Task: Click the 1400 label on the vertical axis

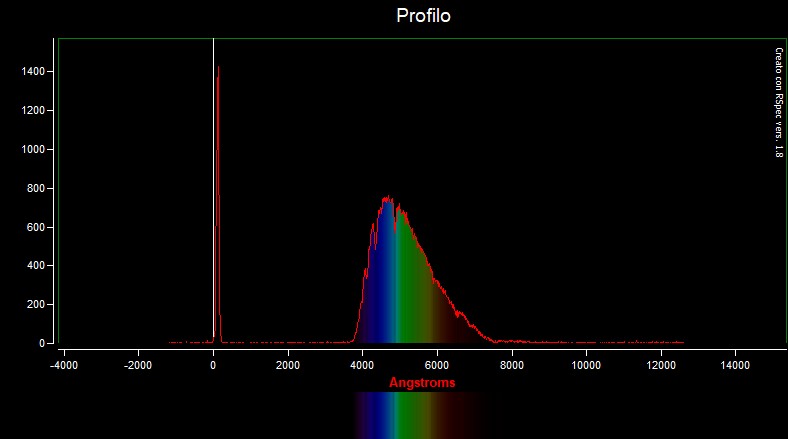Action: tap(32, 72)
